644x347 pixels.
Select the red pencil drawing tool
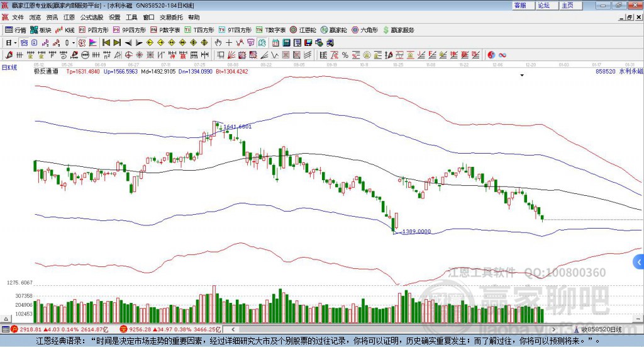9,55
